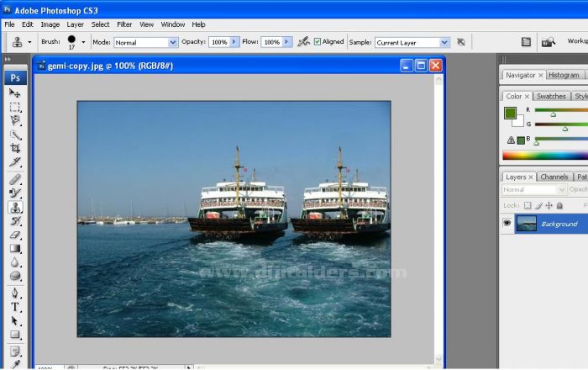This screenshot has height=370, width=588.
Task: Select the Gradient tool
Action: click(15, 248)
